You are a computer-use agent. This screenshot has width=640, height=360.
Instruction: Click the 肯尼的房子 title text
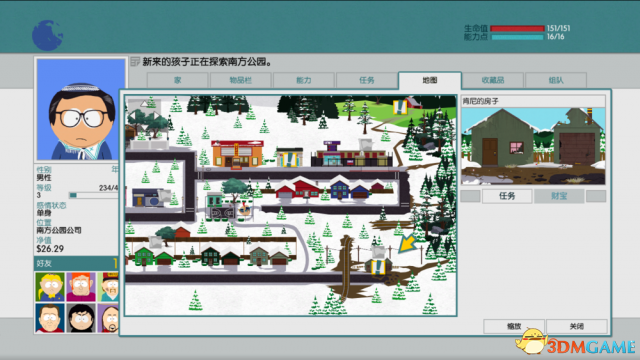pyautogui.click(x=480, y=101)
